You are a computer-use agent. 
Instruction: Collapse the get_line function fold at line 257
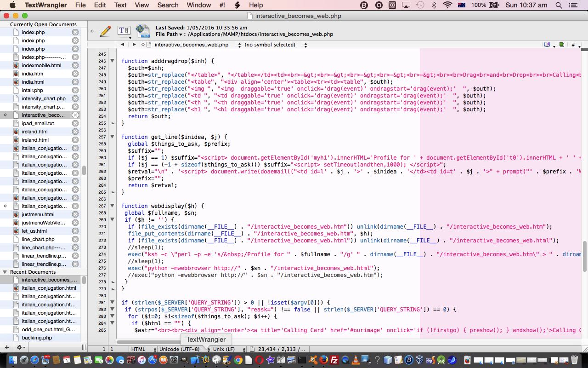112,137
